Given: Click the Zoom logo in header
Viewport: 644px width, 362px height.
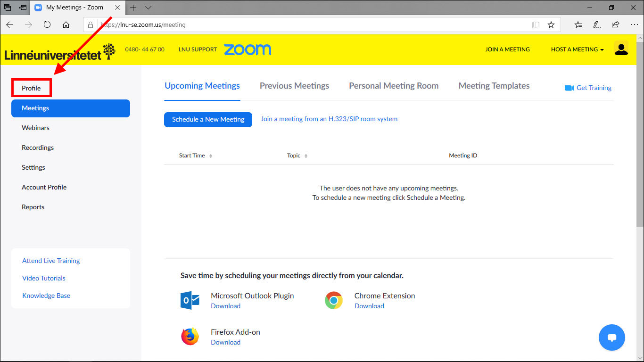Looking at the screenshot, I should [x=248, y=49].
